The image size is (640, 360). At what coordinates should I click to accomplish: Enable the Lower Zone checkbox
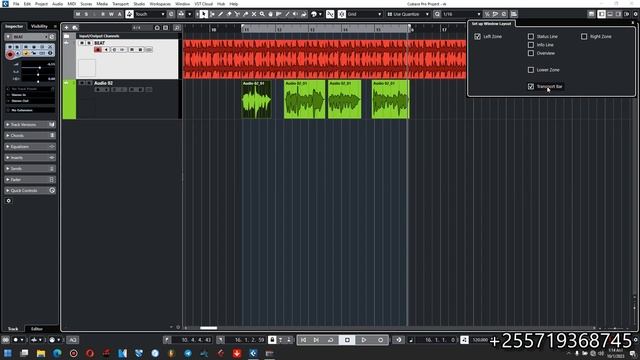tap(531, 70)
